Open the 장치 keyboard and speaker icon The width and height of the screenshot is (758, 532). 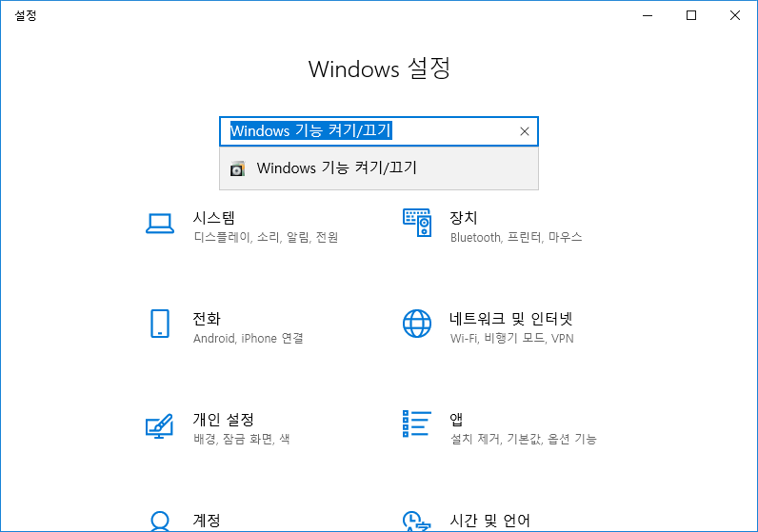(417, 223)
